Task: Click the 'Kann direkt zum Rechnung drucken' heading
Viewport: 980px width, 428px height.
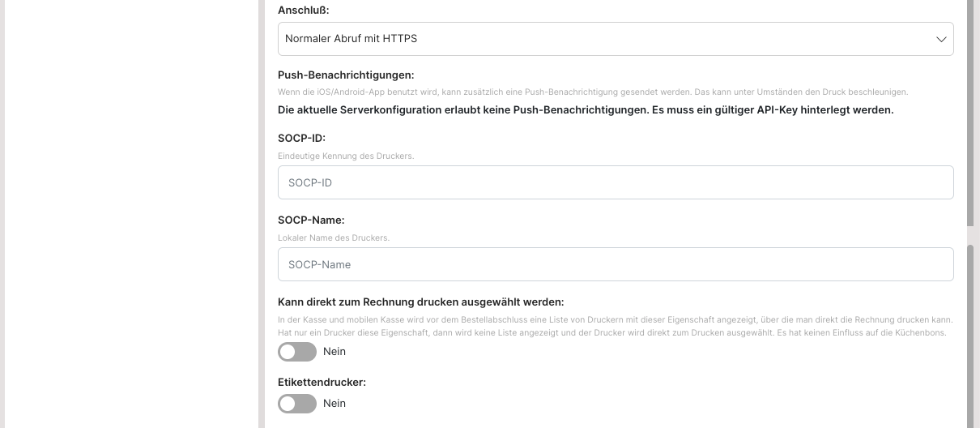Action: (x=420, y=302)
